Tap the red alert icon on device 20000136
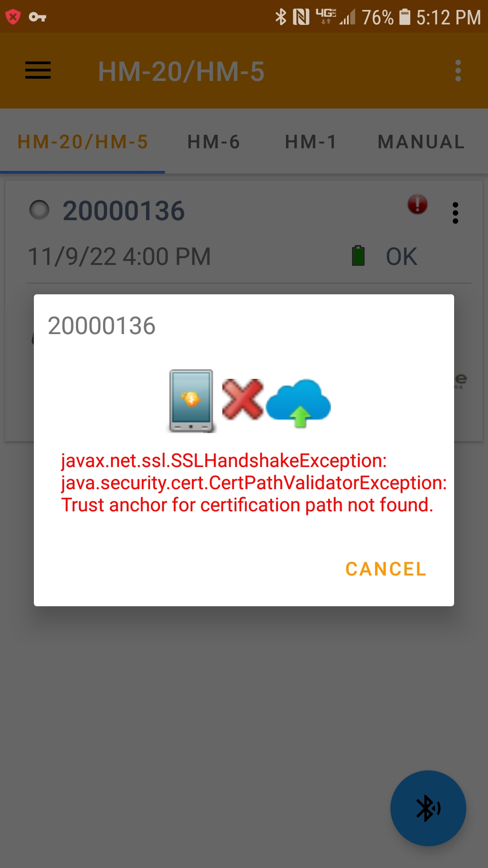 click(x=418, y=204)
